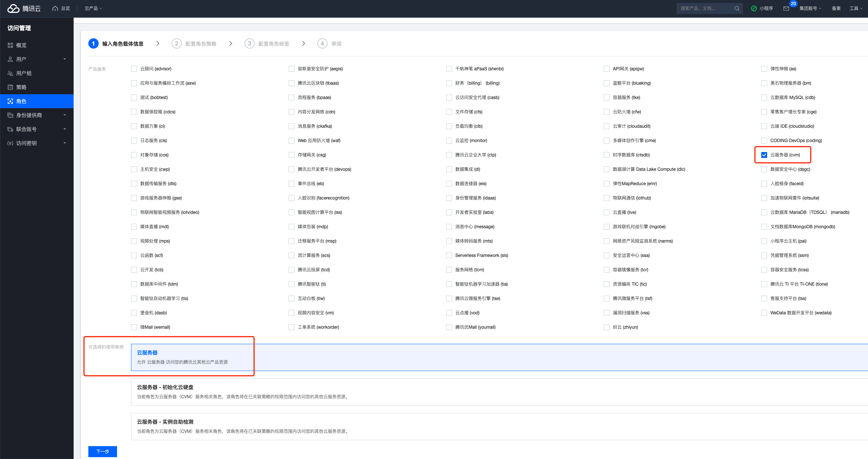Click the 配置角色策略 step label
The height and width of the screenshot is (459, 868).
[x=201, y=44]
